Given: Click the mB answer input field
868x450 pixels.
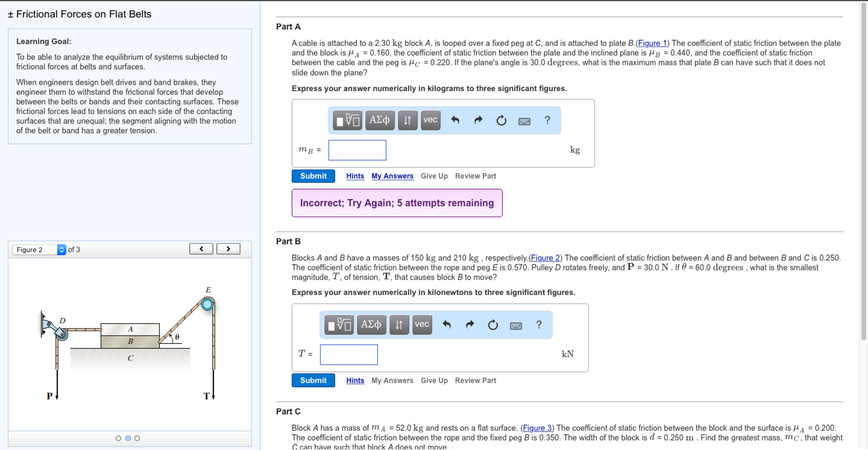Looking at the screenshot, I should [357, 150].
